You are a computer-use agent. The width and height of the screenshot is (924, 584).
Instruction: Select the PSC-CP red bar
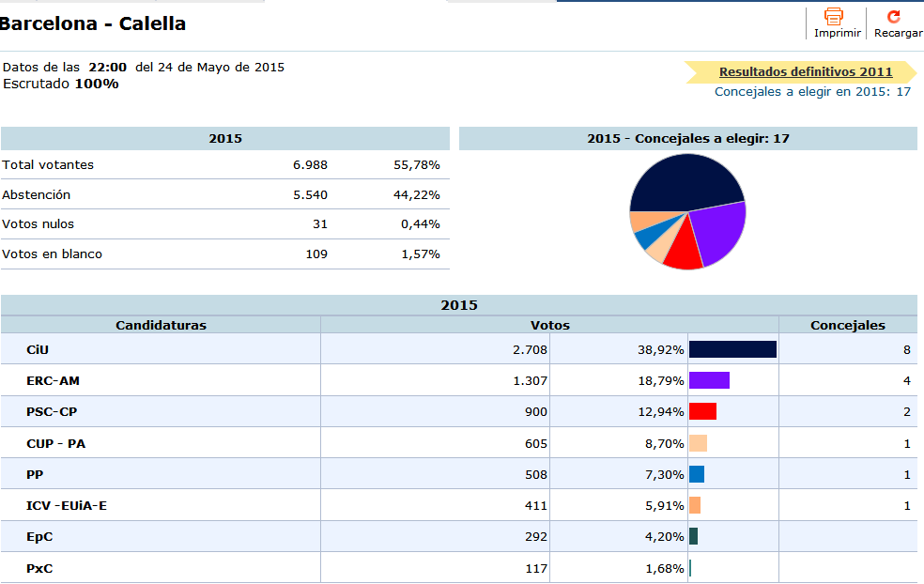tap(702, 411)
